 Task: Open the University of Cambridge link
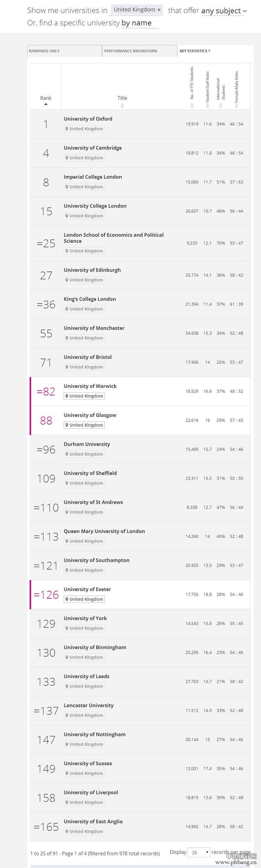93,148
